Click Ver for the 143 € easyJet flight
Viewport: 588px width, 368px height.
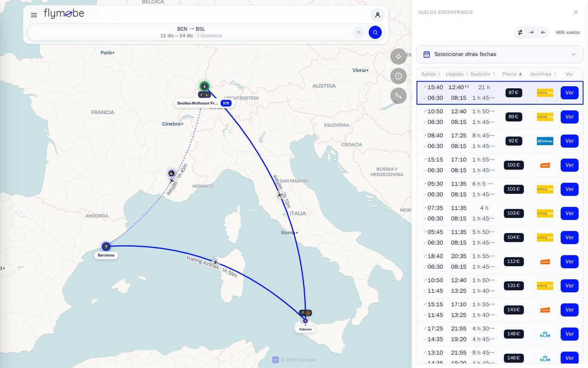[570, 310]
